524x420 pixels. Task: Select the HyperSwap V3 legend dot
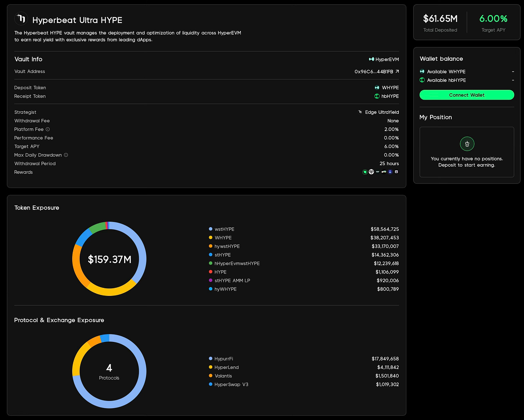(x=211, y=384)
